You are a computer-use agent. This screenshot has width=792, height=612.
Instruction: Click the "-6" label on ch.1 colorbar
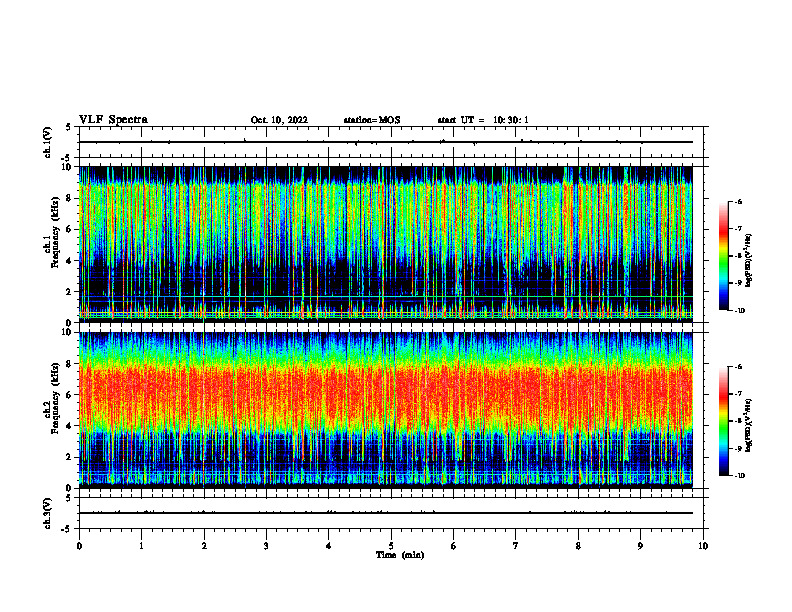pyautogui.click(x=738, y=201)
